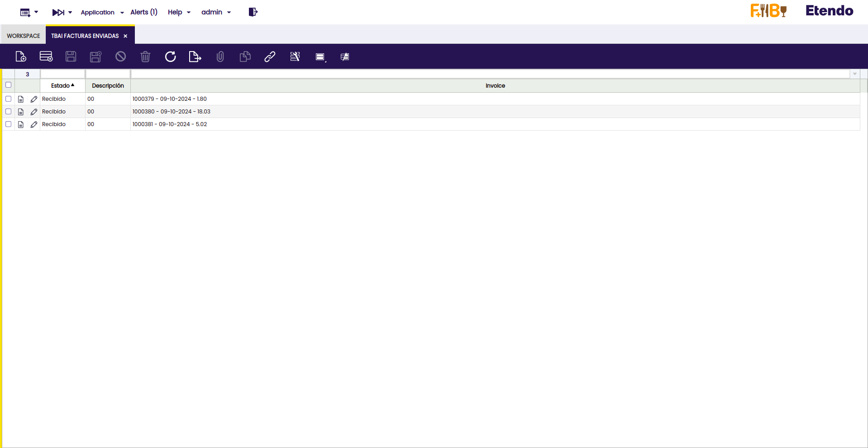
Task: Open form view for invoice 1000380 row
Action: tap(21, 112)
